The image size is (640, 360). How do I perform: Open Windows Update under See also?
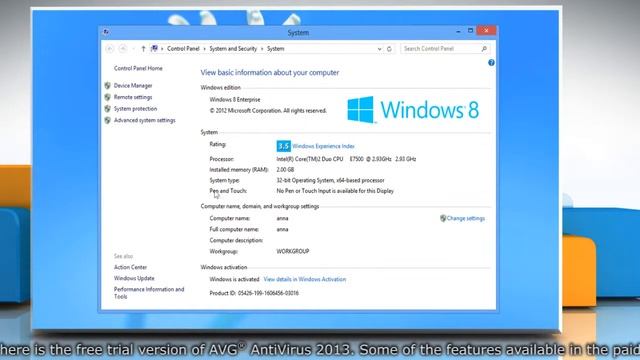point(134,278)
